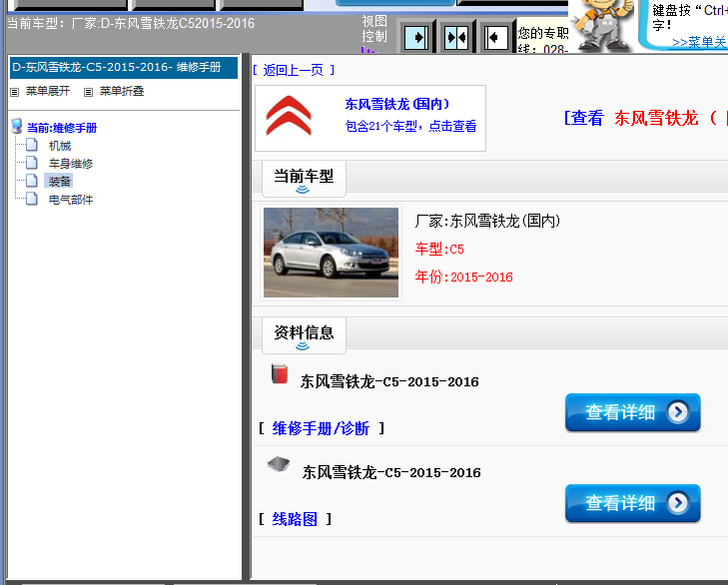Click the 资料信息 section tab
The height and width of the screenshot is (585, 728).
coord(304,335)
